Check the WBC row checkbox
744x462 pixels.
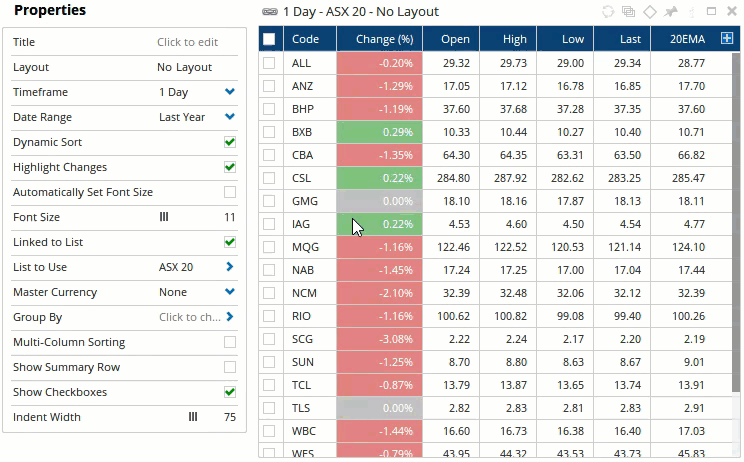point(269,431)
